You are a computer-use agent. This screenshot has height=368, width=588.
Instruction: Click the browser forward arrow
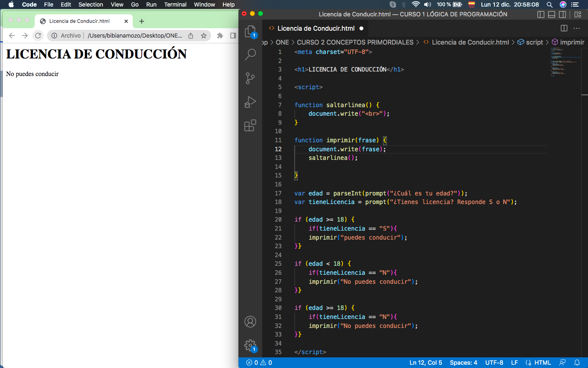pos(25,36)
